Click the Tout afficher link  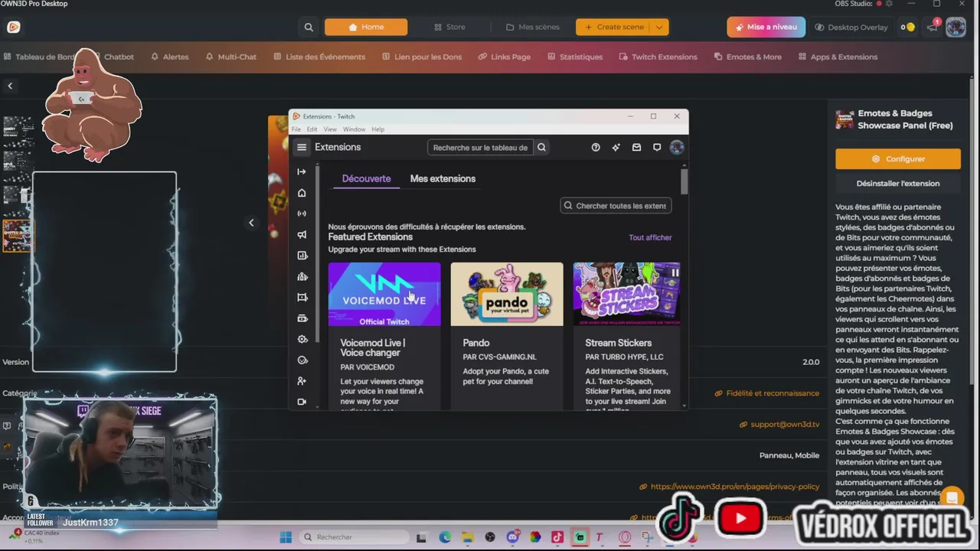tap(650, 238)
